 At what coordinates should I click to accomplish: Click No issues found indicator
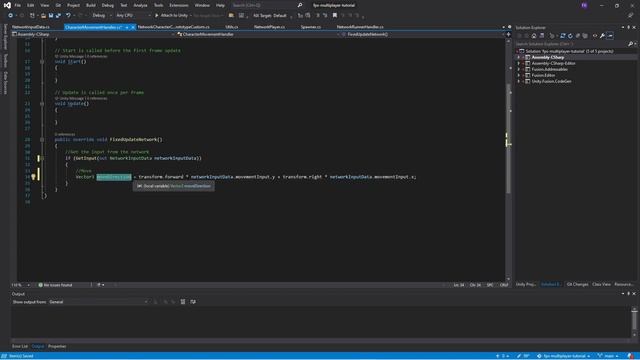pyautogui.click(x=56, y=285)
